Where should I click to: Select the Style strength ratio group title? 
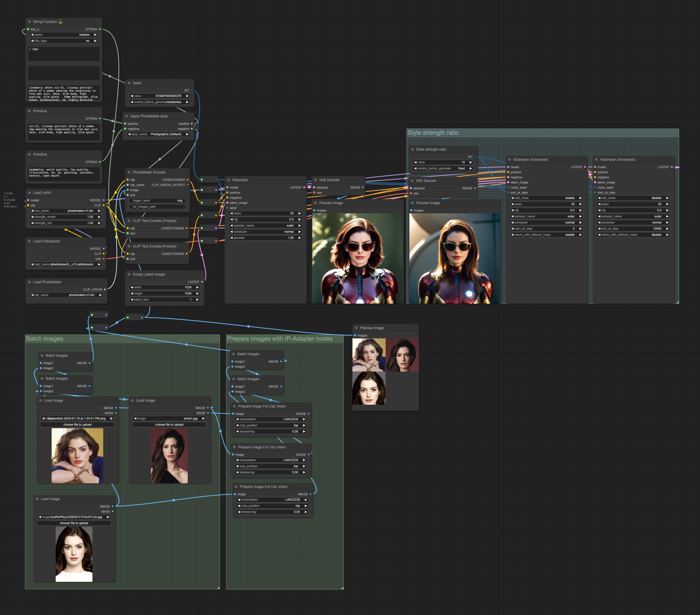click(433, 133)
